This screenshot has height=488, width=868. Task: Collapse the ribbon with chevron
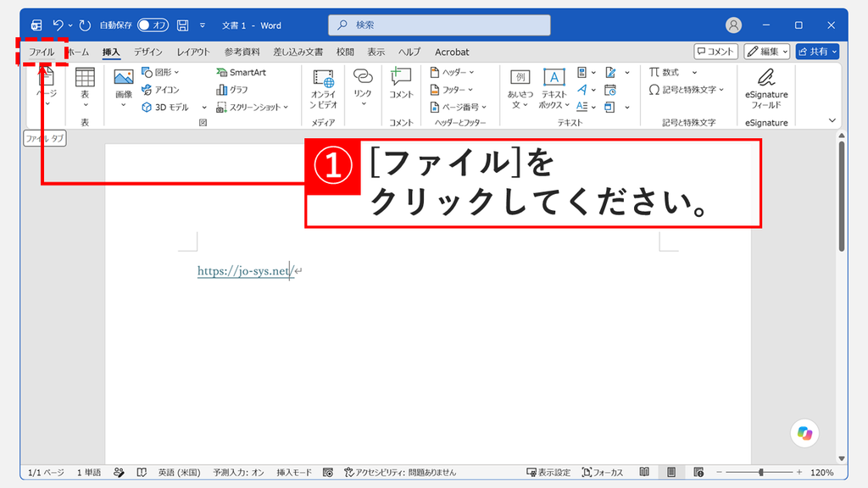coord(832,120)
